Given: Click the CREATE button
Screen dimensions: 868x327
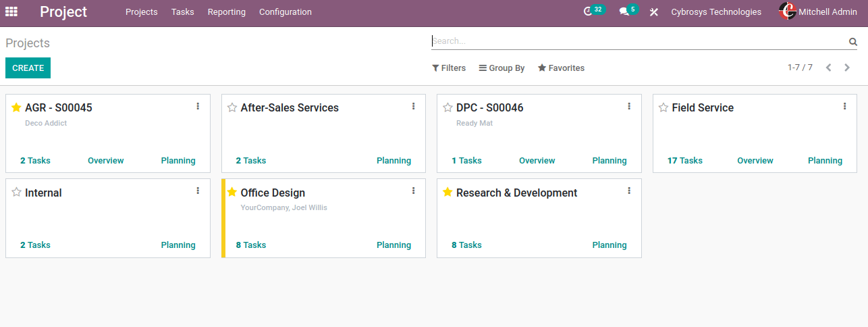Looking at the screenshot, I should click(x=28, y=68).
